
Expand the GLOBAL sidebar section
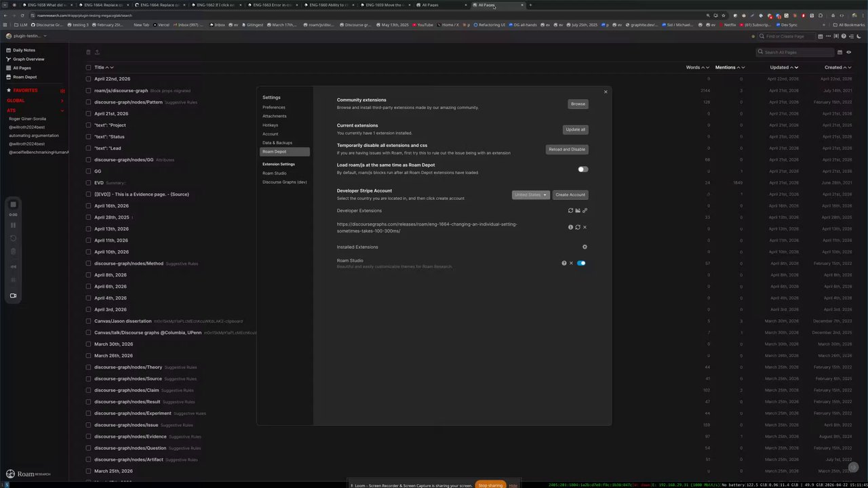(x=62, y=100)
